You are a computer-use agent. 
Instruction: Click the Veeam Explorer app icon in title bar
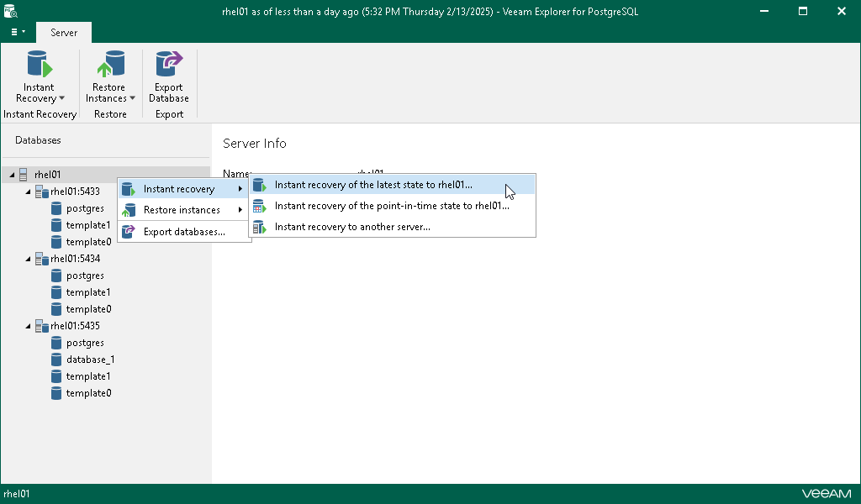click(10, 11)
